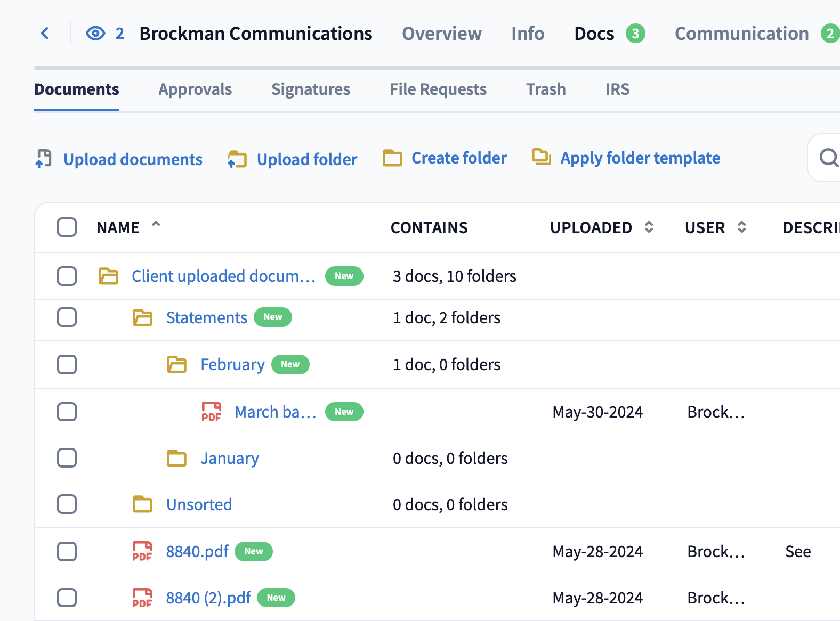The image size is (840, 621).
Task: Sort by Uploaded column arrows
Action: pyautogui.click(x=649, y=227)
